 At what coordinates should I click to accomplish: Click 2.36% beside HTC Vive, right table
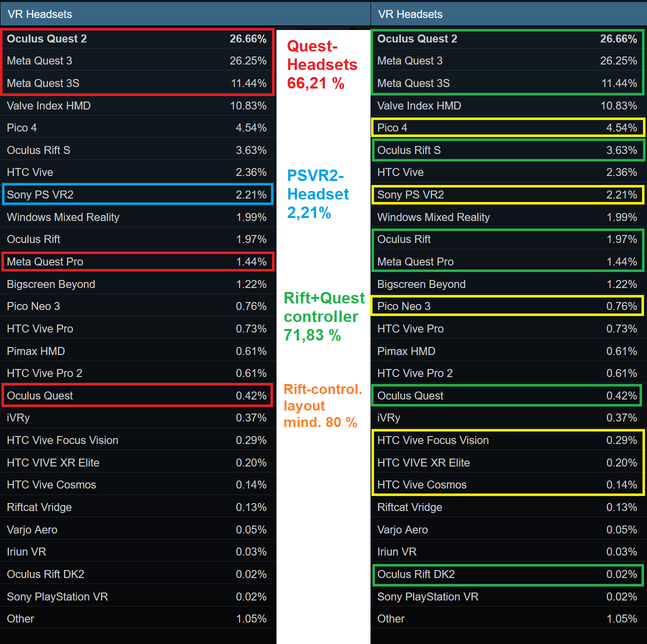621,172
